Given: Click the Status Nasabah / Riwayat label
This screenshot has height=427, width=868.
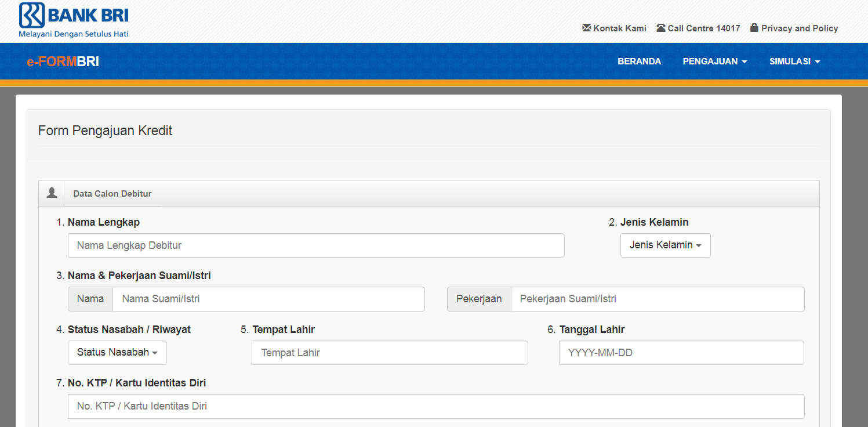Looking at the screenshot, I should tap(129, 330).
